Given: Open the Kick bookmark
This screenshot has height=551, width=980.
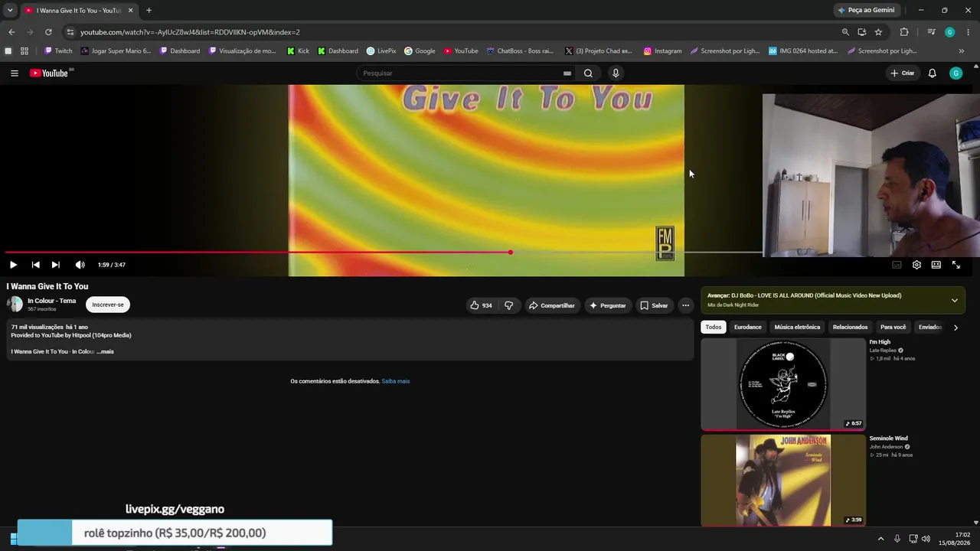Looking at the screenshot, I should (x=298, y=51).
